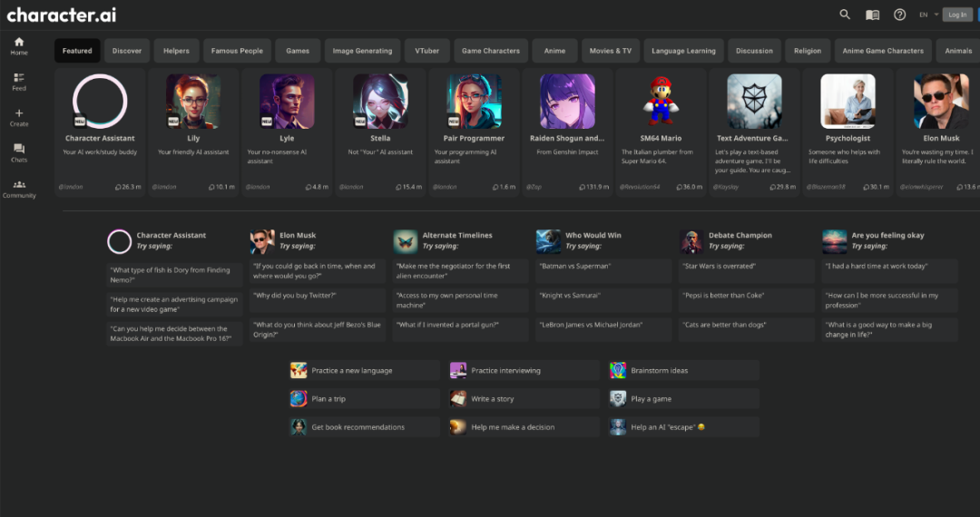The image size is (980, 517).
Task: Open the Language Learning tab
Action: click(684, 51)
